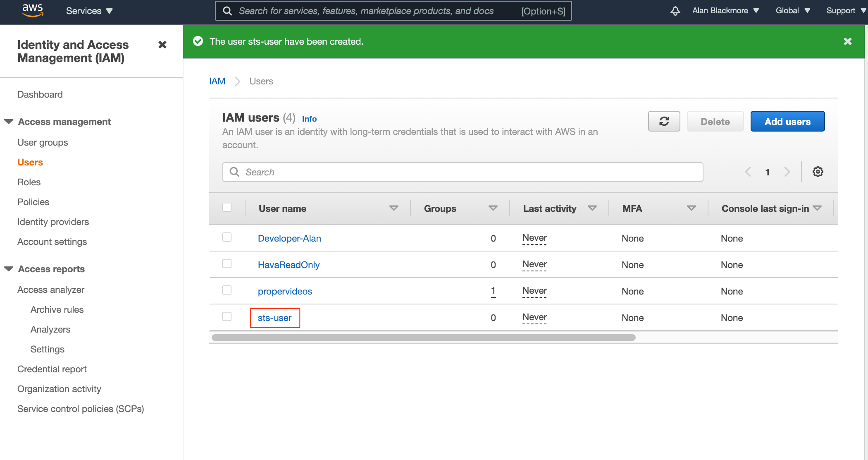
Task: Click the refresh users list icon
Action: point(664,121)
